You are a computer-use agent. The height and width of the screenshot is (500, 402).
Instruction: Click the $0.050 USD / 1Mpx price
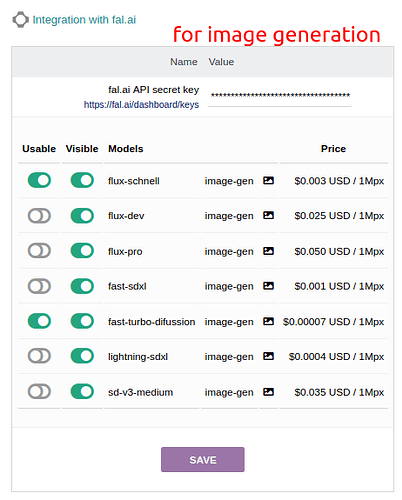339,251
